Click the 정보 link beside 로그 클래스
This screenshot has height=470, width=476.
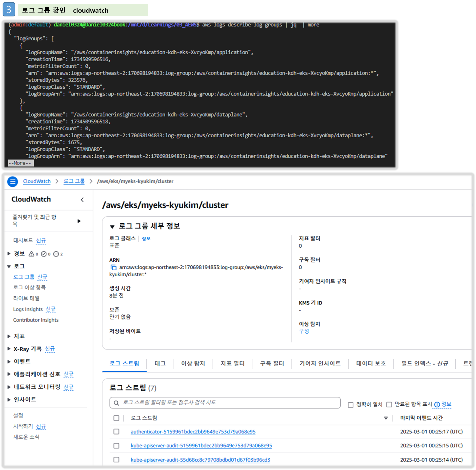pos(146,239)
